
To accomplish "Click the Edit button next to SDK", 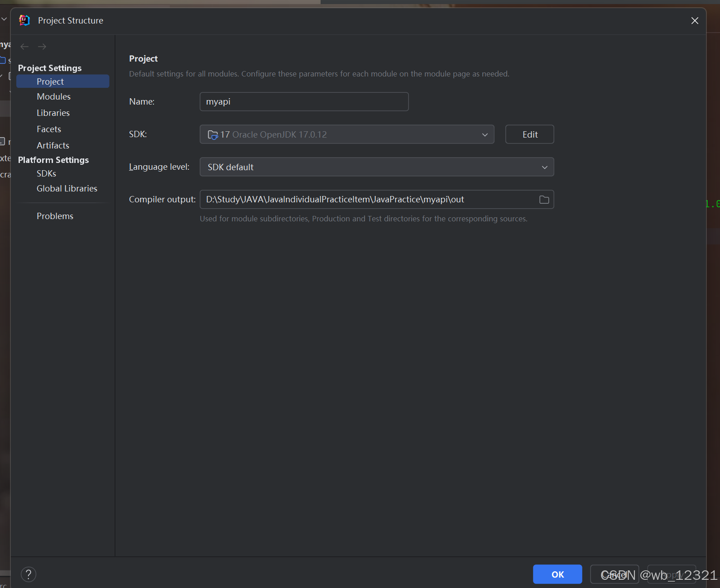I will pyautogui.click(x=530, y=134).
